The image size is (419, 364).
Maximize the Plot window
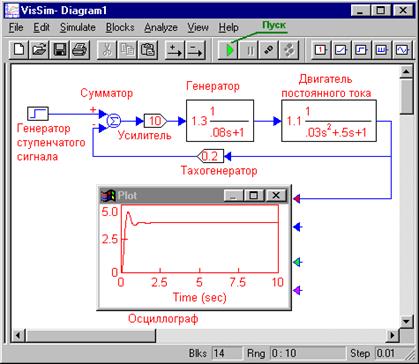click(254, 195)
